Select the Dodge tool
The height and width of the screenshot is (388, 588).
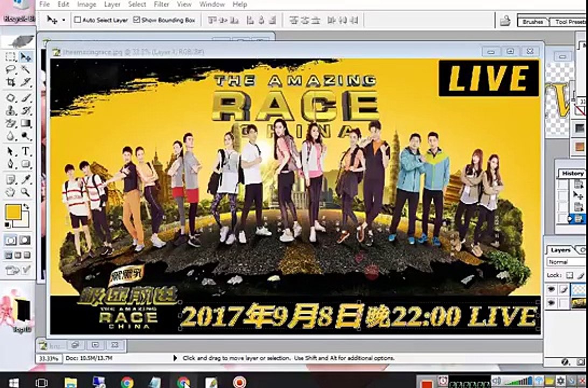(25, 135)
